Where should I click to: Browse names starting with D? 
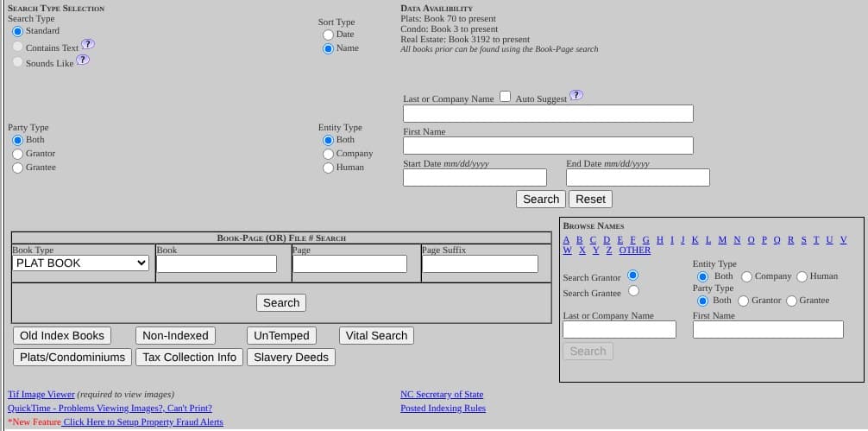pyautogui.click(x=607, y=240)
